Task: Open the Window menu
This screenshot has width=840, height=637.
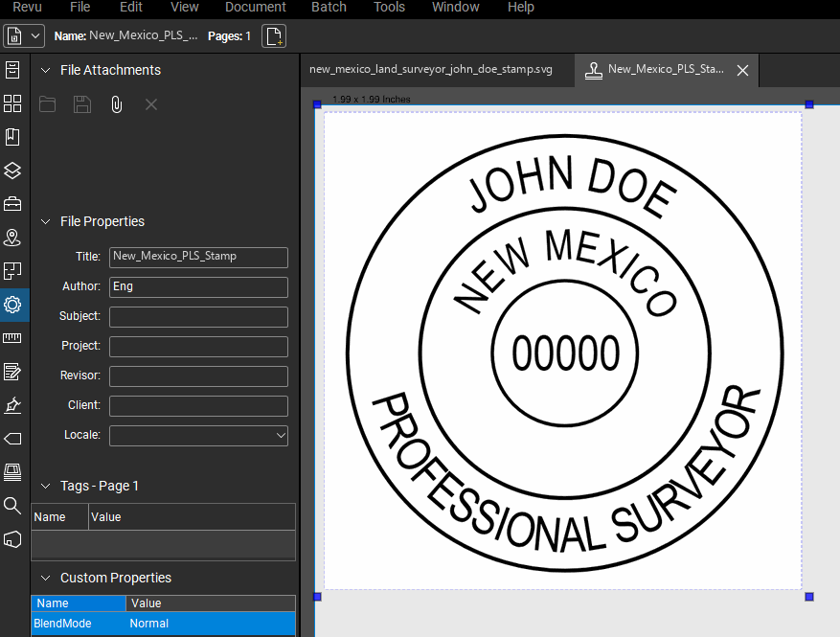Action: (x=455, y=7)
